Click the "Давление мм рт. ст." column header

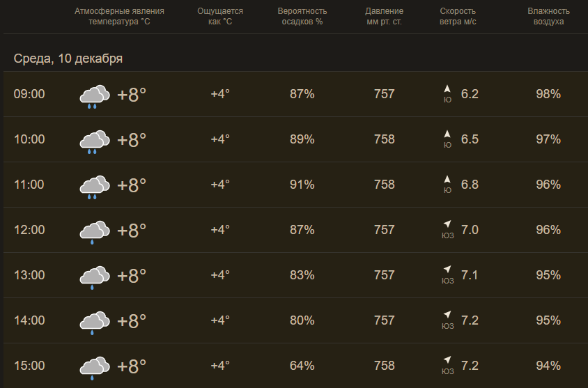[384, 17]
